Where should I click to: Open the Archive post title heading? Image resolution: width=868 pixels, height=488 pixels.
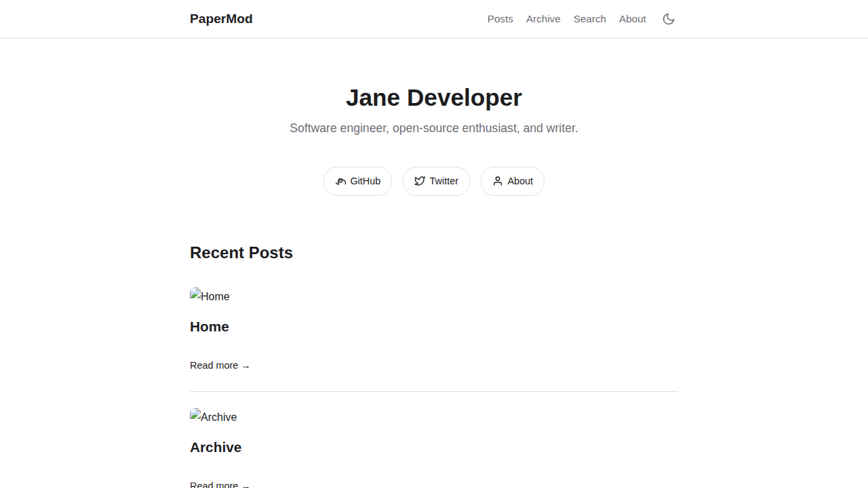tap(216, 447)
